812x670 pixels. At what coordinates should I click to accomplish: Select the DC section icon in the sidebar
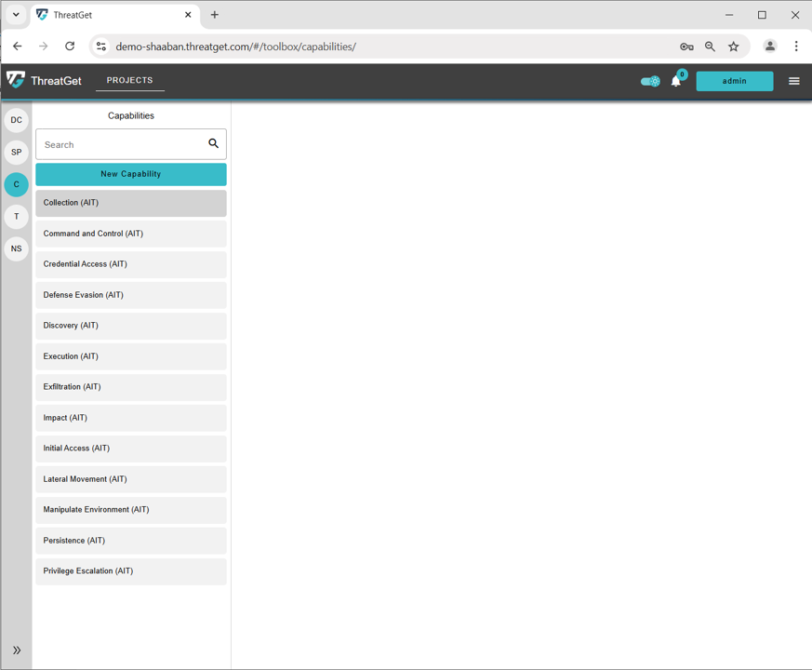(16, 120)
